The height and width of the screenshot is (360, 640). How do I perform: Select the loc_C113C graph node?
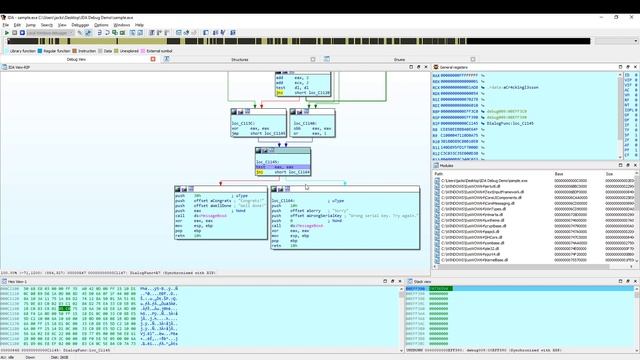pyautogui.click(x=258, y=123)
